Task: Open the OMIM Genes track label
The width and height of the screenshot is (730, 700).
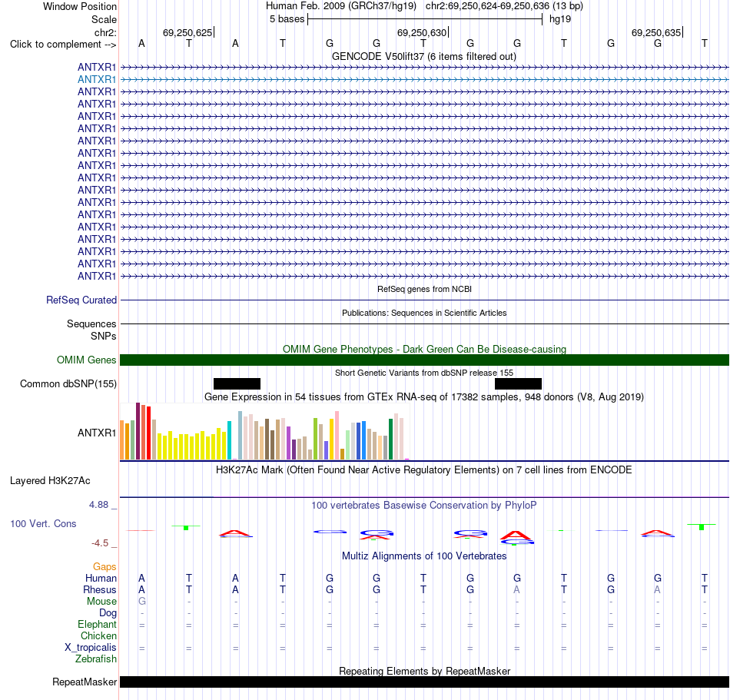Action: [x=86, y=360]
